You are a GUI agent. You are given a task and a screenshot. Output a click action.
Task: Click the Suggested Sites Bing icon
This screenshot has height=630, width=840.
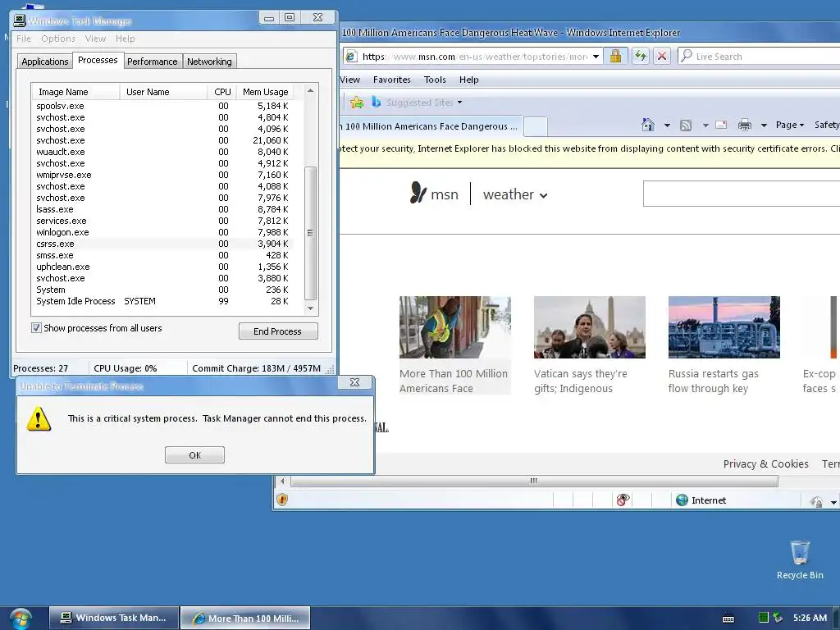pos(376,102)
